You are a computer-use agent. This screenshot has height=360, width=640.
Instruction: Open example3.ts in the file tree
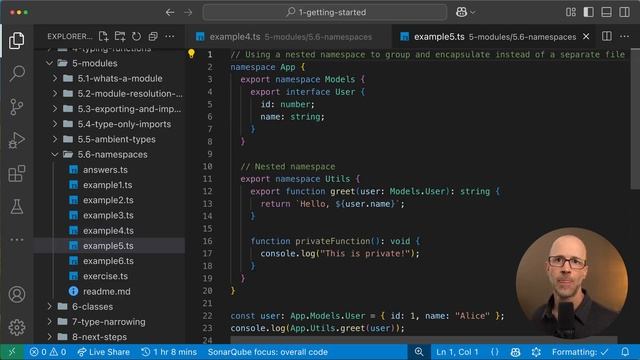[x=109, y=215]
